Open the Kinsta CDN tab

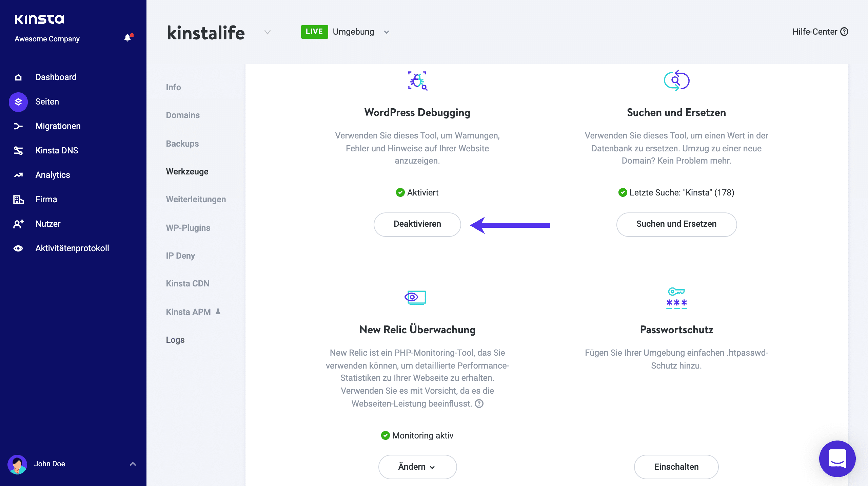[188, 283]
